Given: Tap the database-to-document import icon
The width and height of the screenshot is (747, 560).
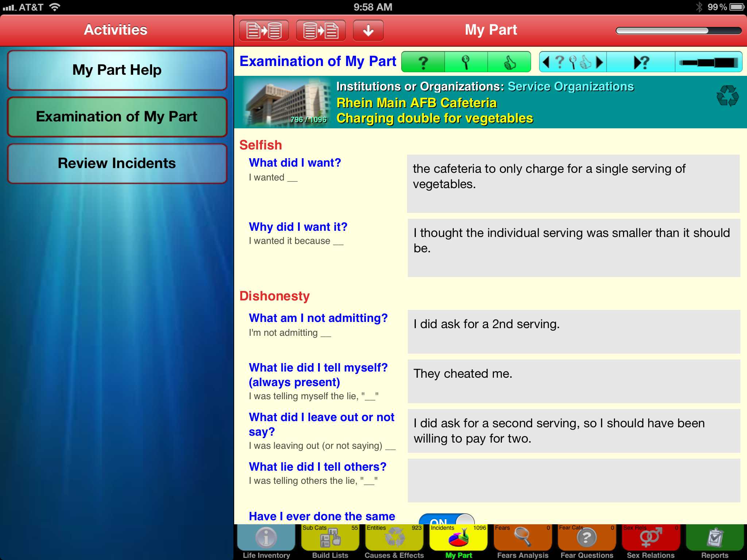Looking at the screenshot, I should [x=321, y=30].
